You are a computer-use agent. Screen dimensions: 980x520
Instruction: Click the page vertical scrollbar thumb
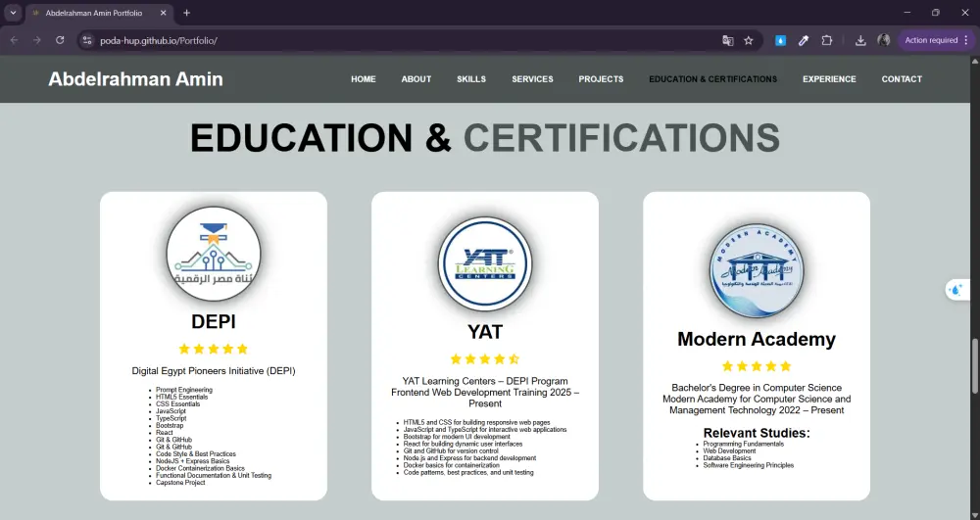coord(974,366)
